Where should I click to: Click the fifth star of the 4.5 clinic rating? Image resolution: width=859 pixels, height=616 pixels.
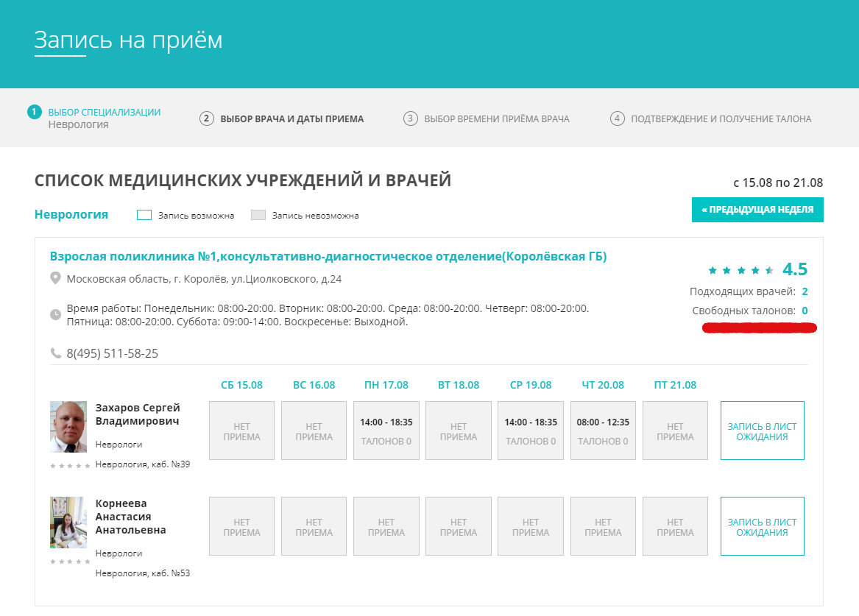point(770,269)
